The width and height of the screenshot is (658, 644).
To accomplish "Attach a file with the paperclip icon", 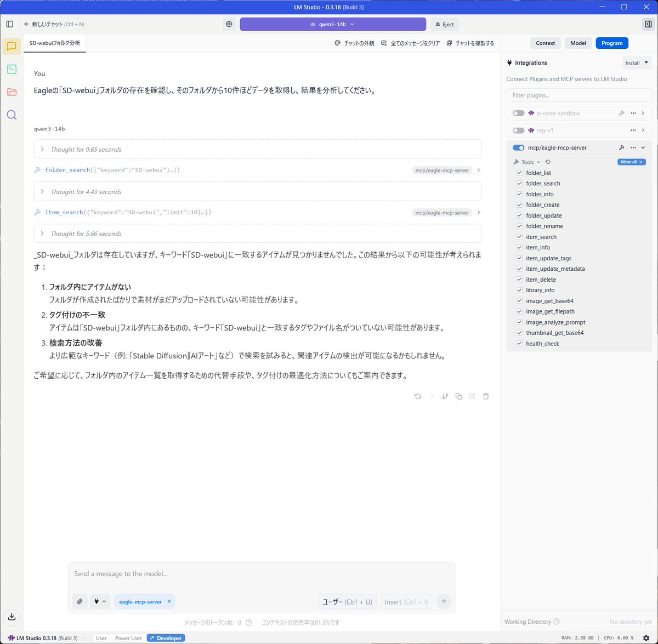I will point(80,601).
